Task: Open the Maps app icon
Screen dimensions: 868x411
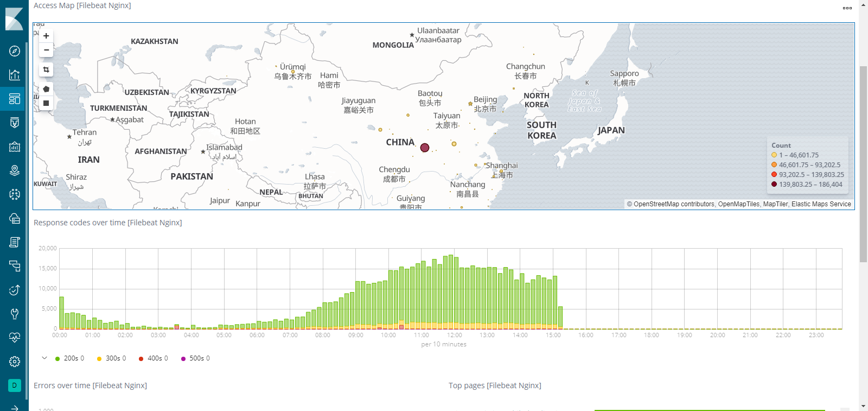Action: (15, 170)
